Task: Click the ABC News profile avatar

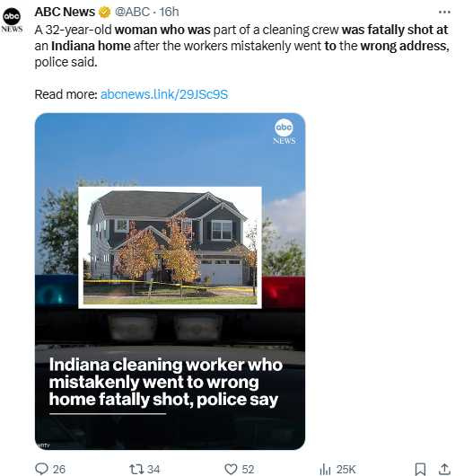Action: pyautogui.click(x=12, y=20)
